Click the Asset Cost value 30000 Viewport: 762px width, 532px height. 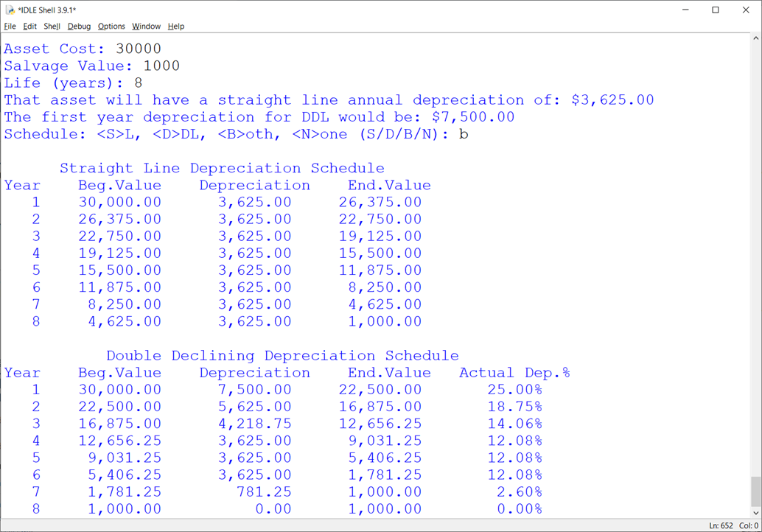[139, 49]
